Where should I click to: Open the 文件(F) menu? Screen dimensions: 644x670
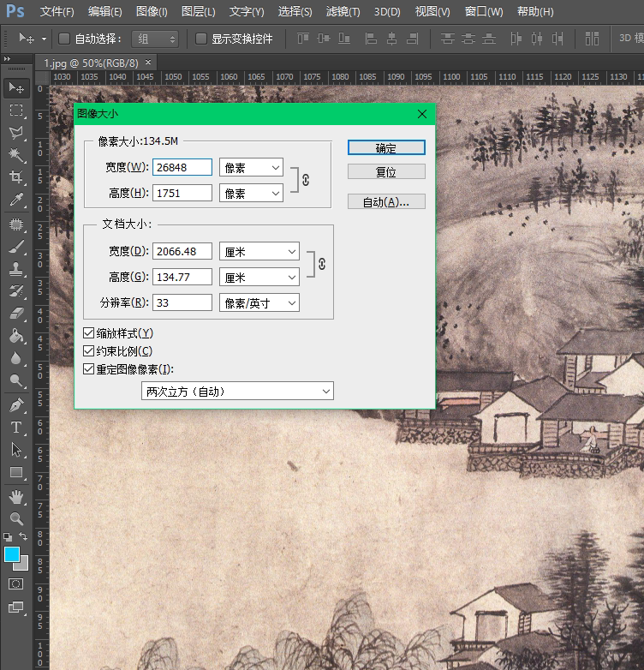coord(57,11)
